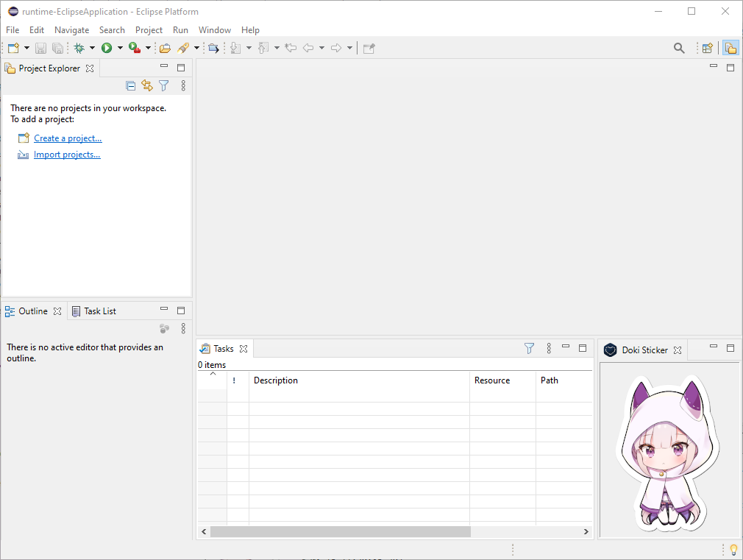Open the Project Explorer view menu
This screenshot has width=743, height=560.
point(182,85)
